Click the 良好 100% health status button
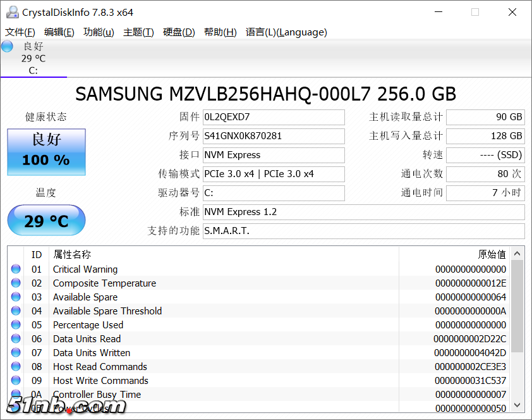The width and height of the screenshot is (532, 420). coord(45,152)
